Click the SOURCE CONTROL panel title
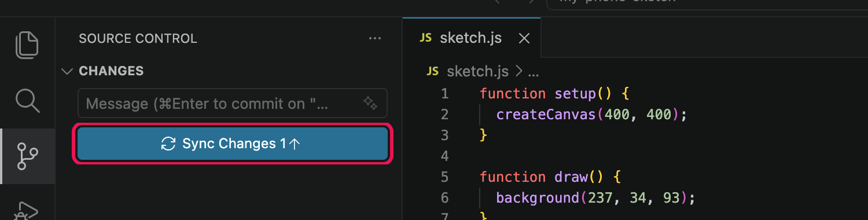 (x=138, y=39)
